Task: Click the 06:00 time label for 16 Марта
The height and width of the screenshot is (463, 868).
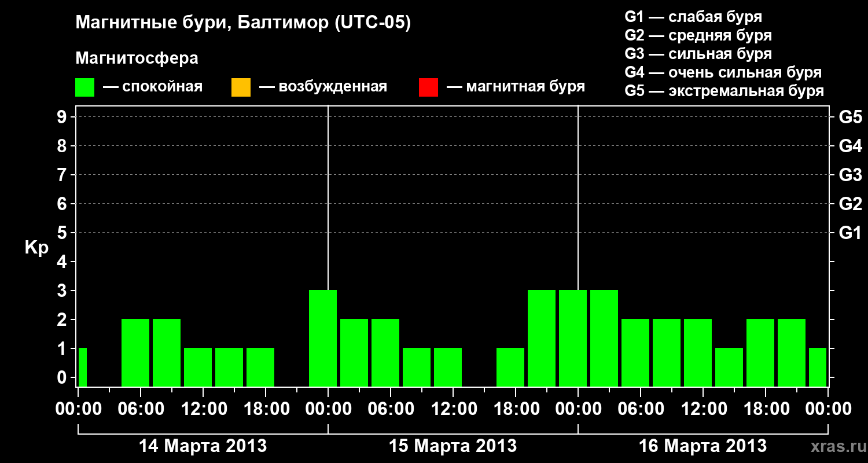Action: [641, 409]
